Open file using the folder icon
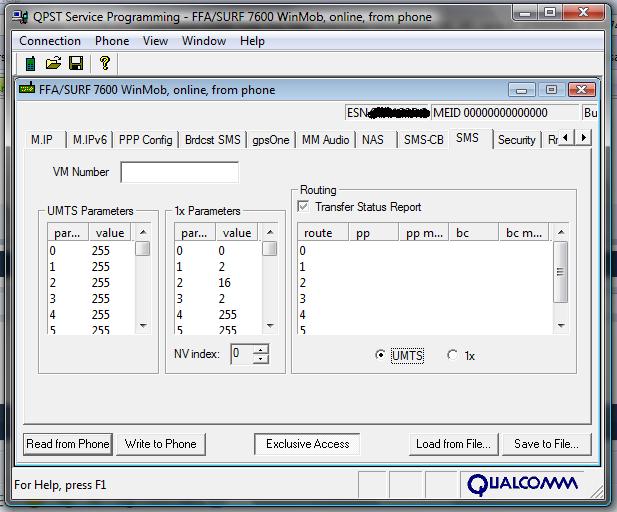Screen dimensions: 617x512 (x=53, y=63)
